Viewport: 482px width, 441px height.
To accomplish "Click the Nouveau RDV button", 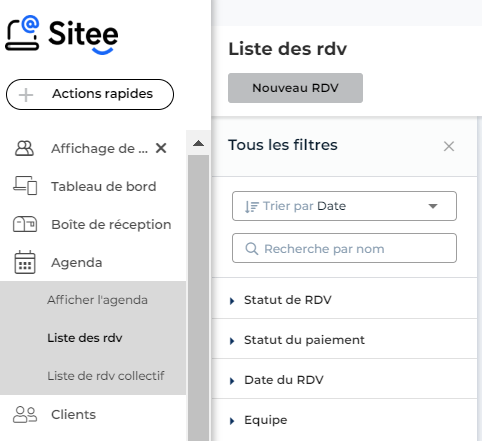I will pyautogui.click(x=295, y=88).
